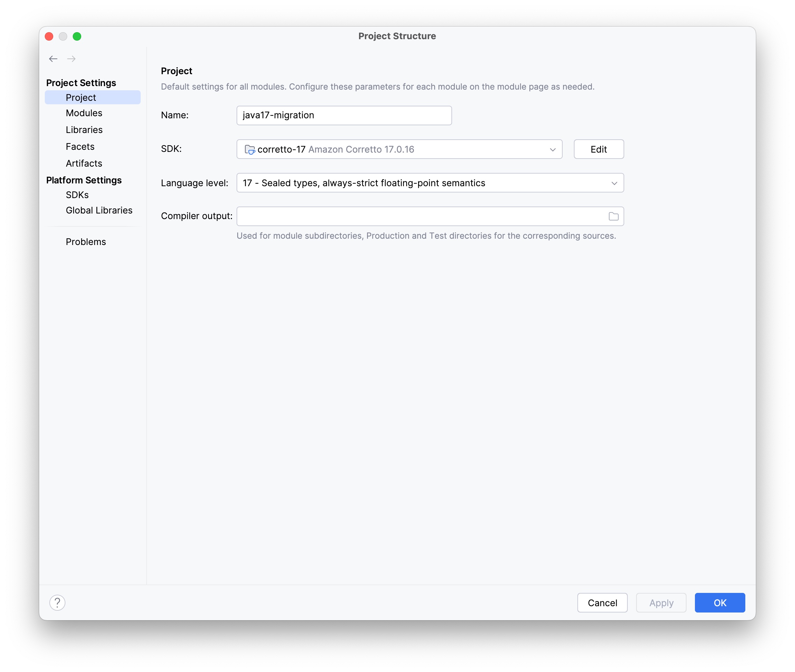Open the Libraries settings page
795x672 pixels.
click(x=84, y=129)
